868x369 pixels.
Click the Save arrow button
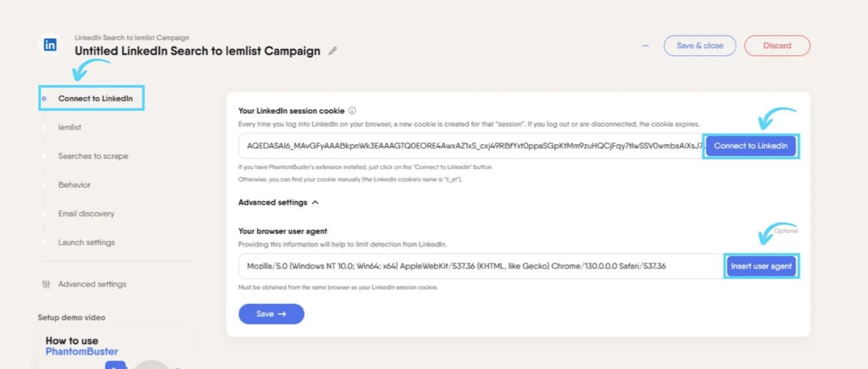click(x=271, y=314)
